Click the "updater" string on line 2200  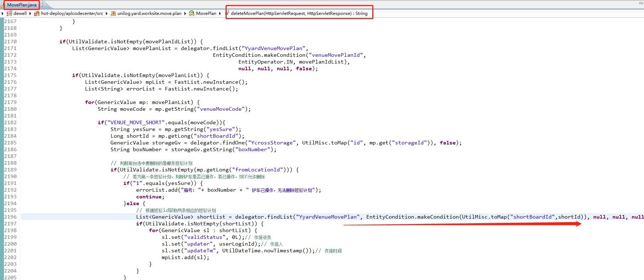click(198, 244)
